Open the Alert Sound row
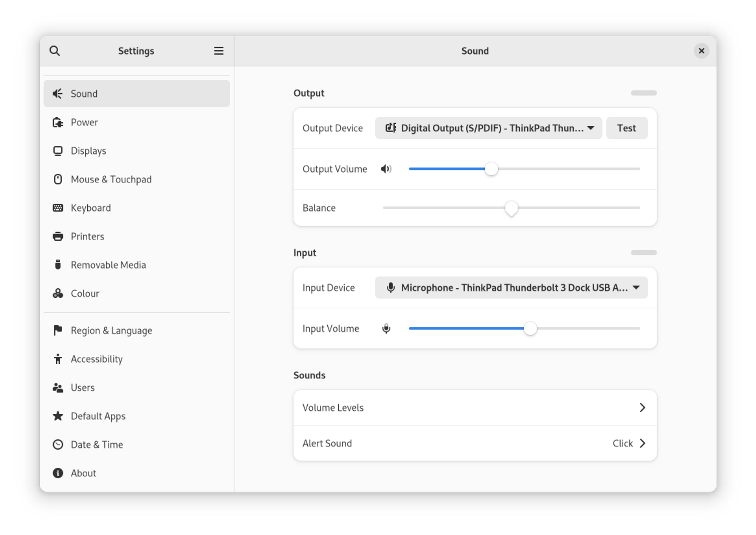Image resolution: width=756 pixels, height=535 pixels. click(x=475, y=443)
